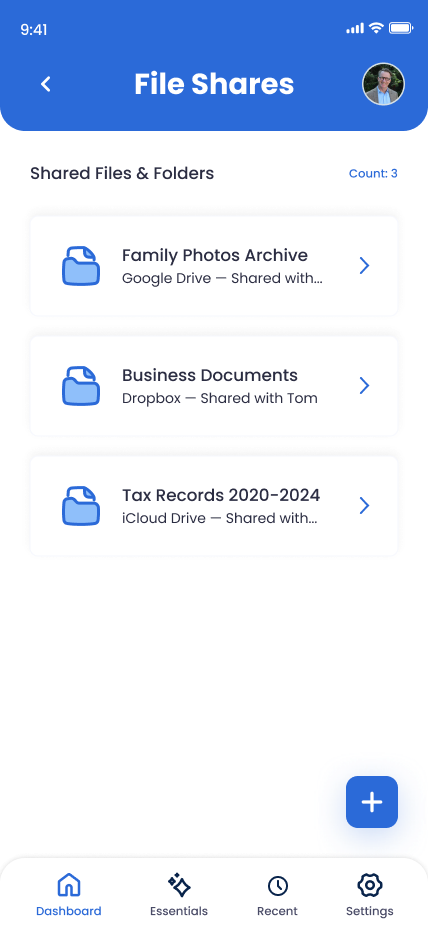The image size is (428, 926).
Task: Tap the 'Shared Files & Folders' heading
Action: click(122, 174)
